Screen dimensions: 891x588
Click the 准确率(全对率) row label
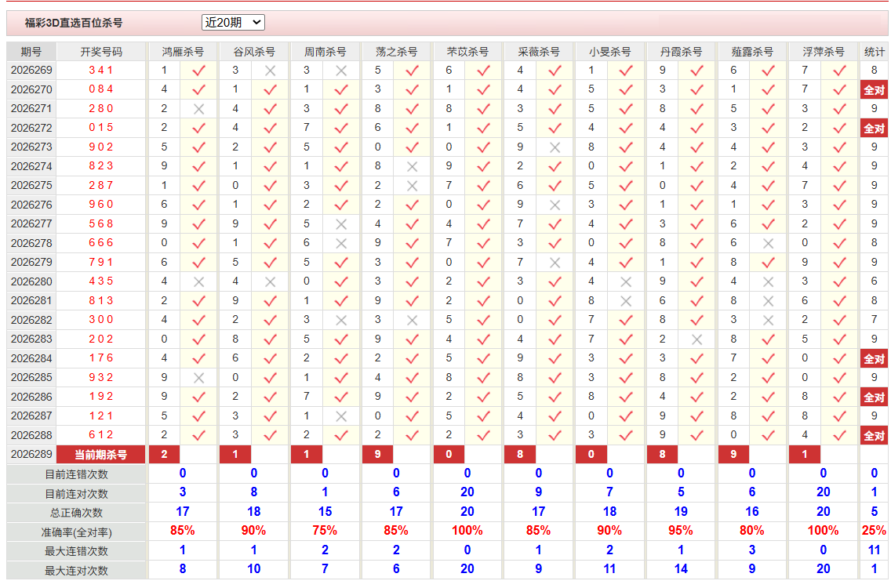point(76,532)
